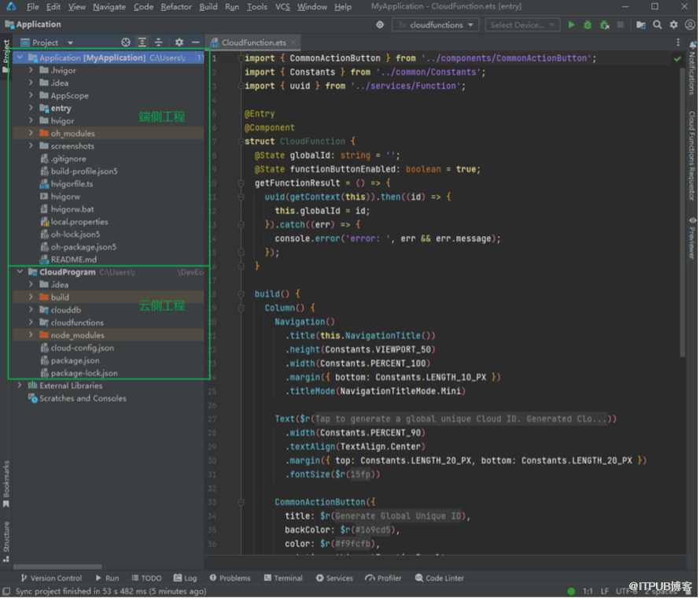700x598 pixels.
Task: Open the Code Linter tool window
Action: [x=440, y=578]
